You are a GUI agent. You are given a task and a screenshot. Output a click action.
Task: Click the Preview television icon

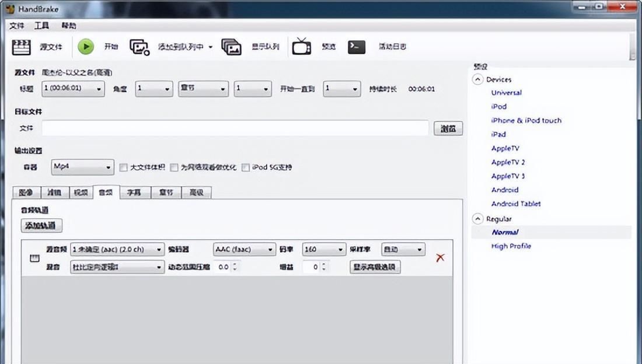click(x=301, y=46)
